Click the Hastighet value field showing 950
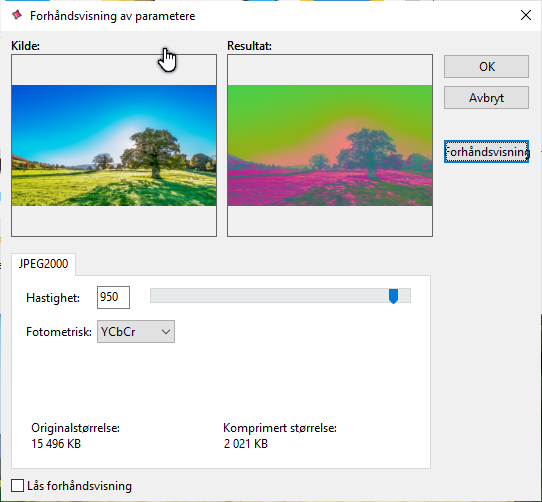Viewport: 542px width, 502px height. 113,297
